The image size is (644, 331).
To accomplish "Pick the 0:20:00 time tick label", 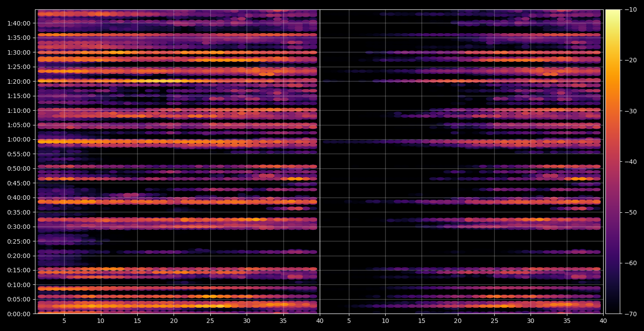I will pos(18,256).
